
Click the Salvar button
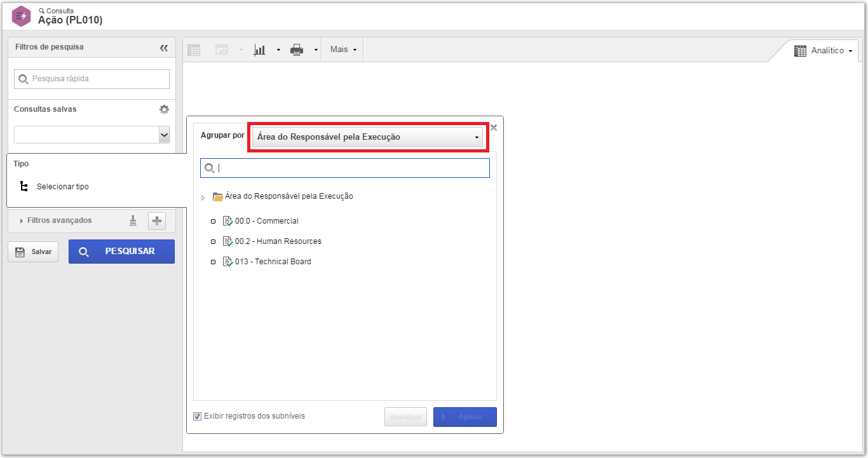tap(33, 252)
